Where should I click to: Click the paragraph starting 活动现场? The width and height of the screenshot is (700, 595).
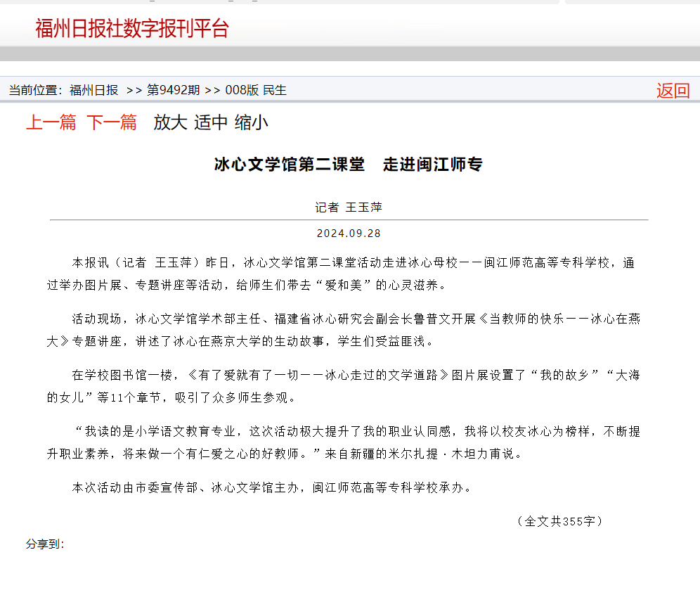(x=343, y=330)
